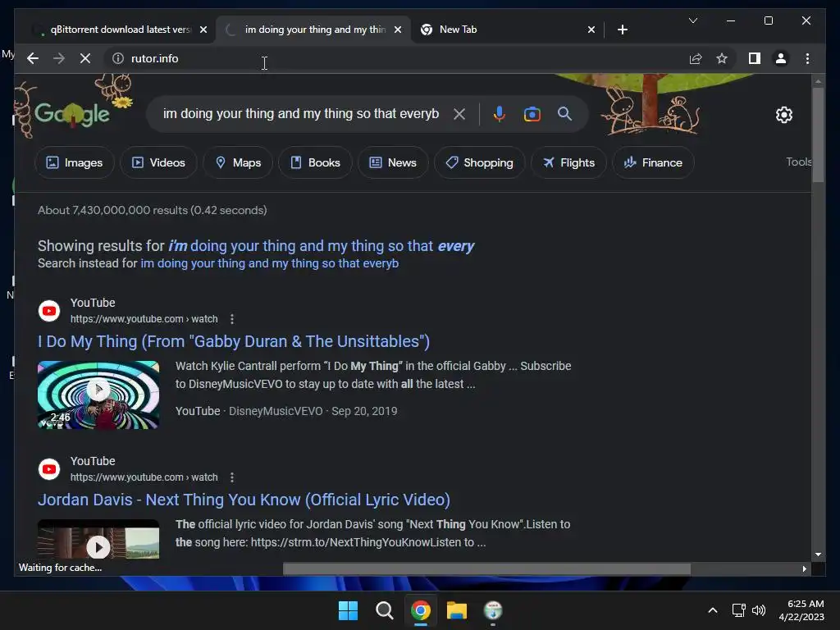840x630 pixels.
Task: Open the network icon in system tray
Action: [739, 610]
